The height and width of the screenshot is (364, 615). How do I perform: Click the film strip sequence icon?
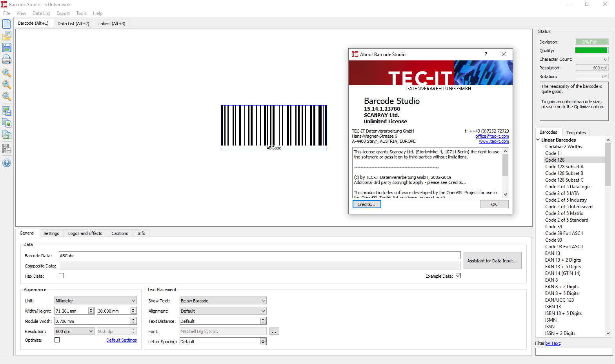click(7, 149)
